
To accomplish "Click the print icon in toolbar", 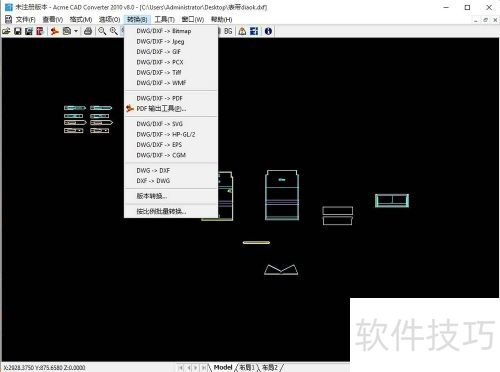I will [88, 31].
